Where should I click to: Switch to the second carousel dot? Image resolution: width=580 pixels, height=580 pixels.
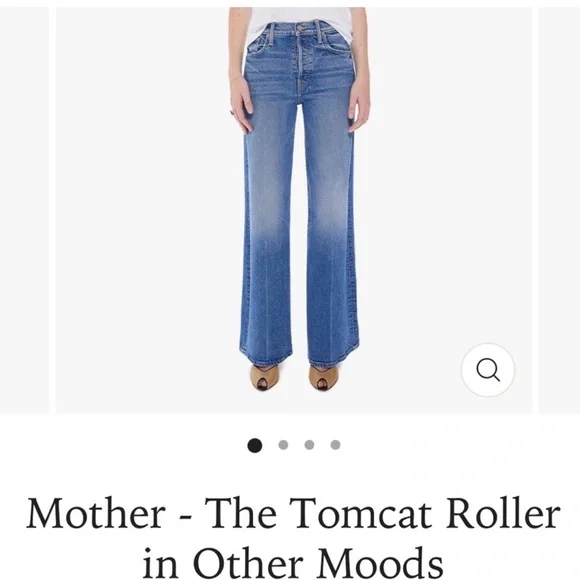(x=283, y=445)
